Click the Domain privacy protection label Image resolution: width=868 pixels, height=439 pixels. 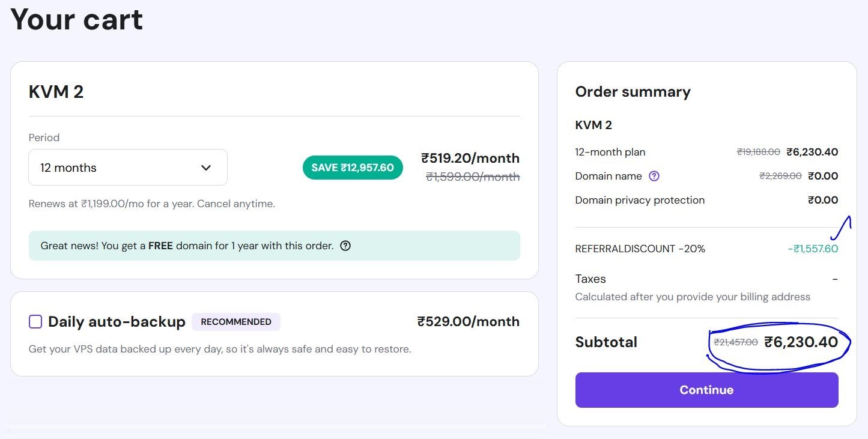(640, 200)
